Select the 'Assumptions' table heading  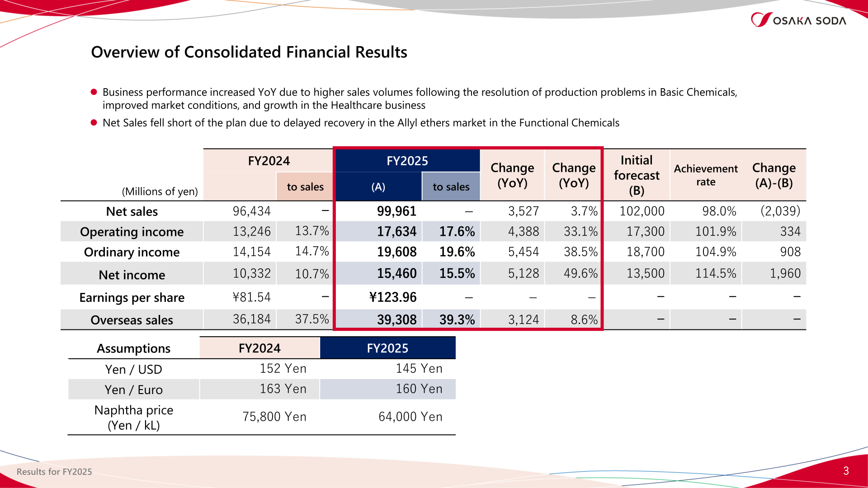[x=133, y=348]
